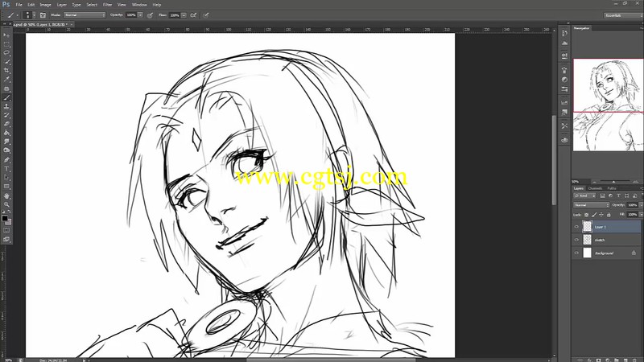
Task: Open the Window menu
Action: [139, 5]
